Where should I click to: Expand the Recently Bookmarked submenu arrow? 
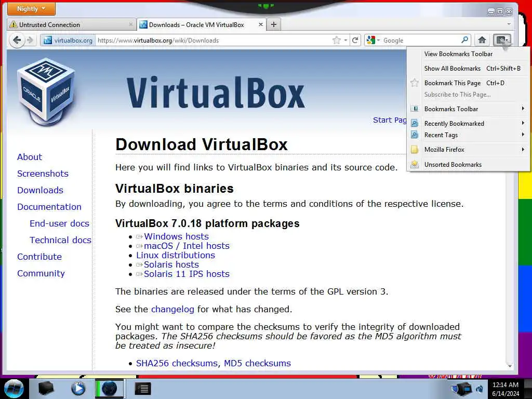pyautogui.click(x=523, y=123)
